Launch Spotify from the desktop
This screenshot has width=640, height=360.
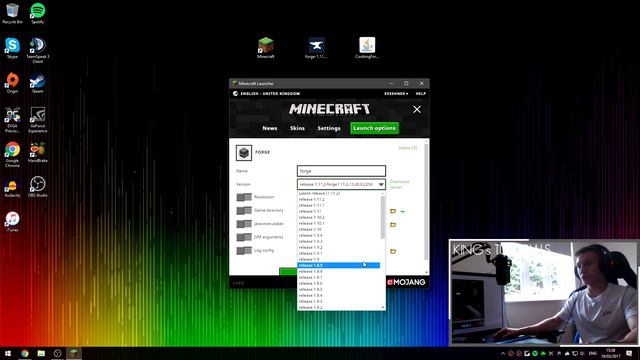[38, 13]
